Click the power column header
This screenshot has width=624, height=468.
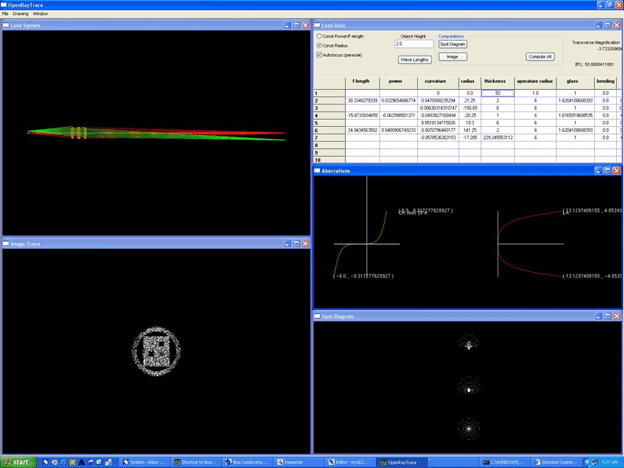[x=398, y=83]
